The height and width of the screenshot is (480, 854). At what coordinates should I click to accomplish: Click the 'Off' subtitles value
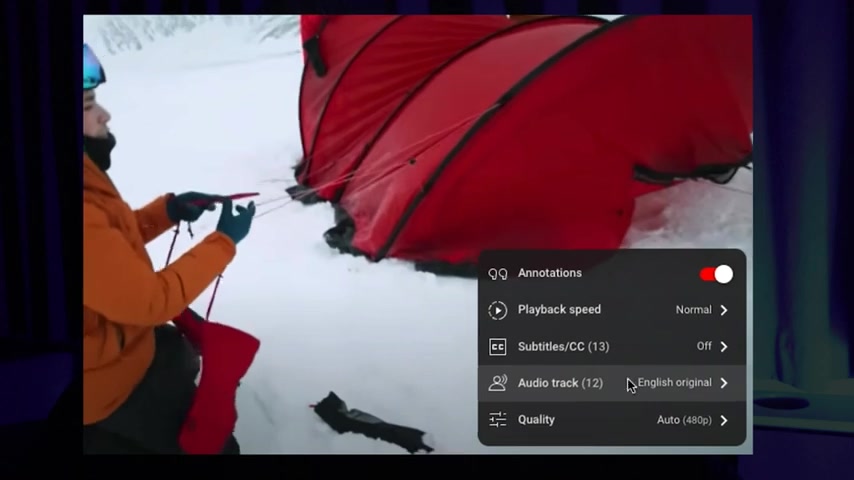704,346
